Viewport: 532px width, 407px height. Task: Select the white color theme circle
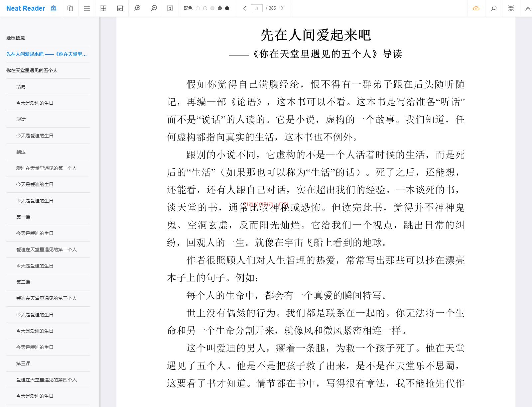pyautogui.click(x=198, y=8)
